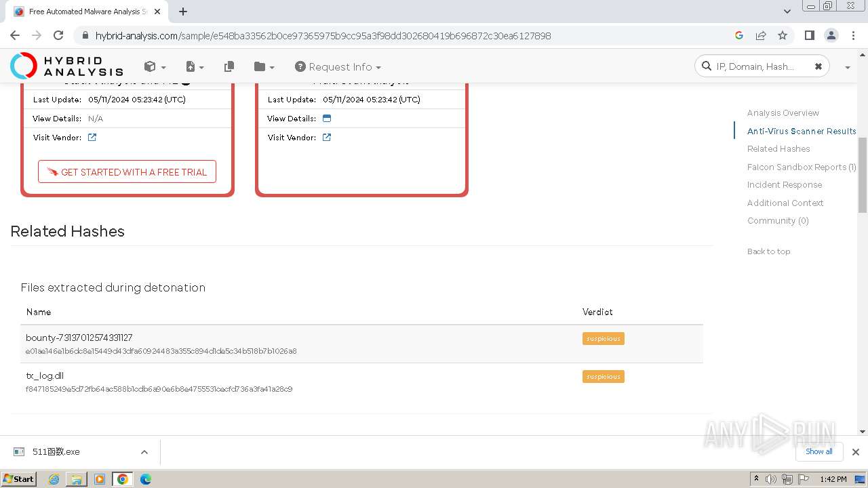Share this page icon
Screen dimensions: 868x488
[x=761, y=35]
